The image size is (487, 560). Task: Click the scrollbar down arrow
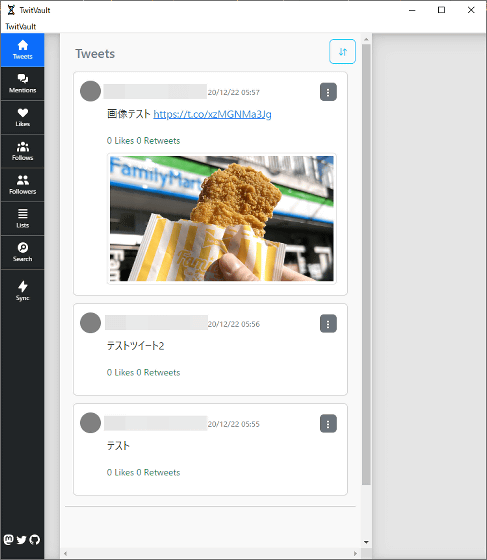point(366,542)
